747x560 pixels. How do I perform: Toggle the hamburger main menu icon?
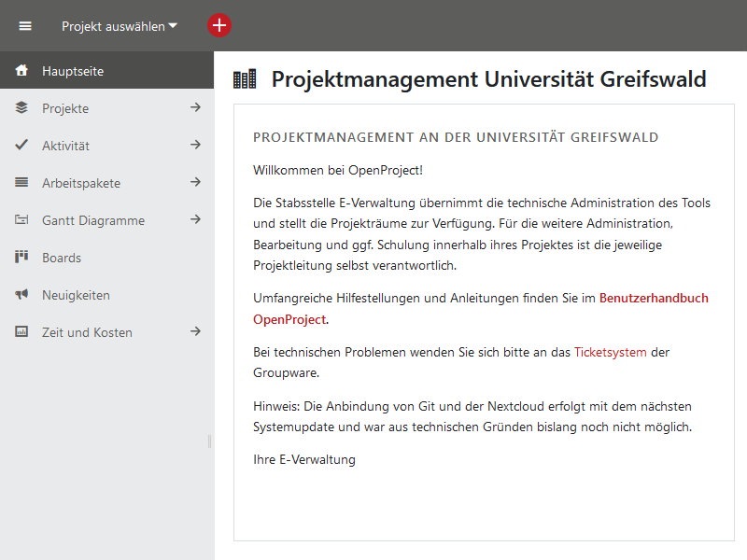pyautogui.click(x=25, y=26)
